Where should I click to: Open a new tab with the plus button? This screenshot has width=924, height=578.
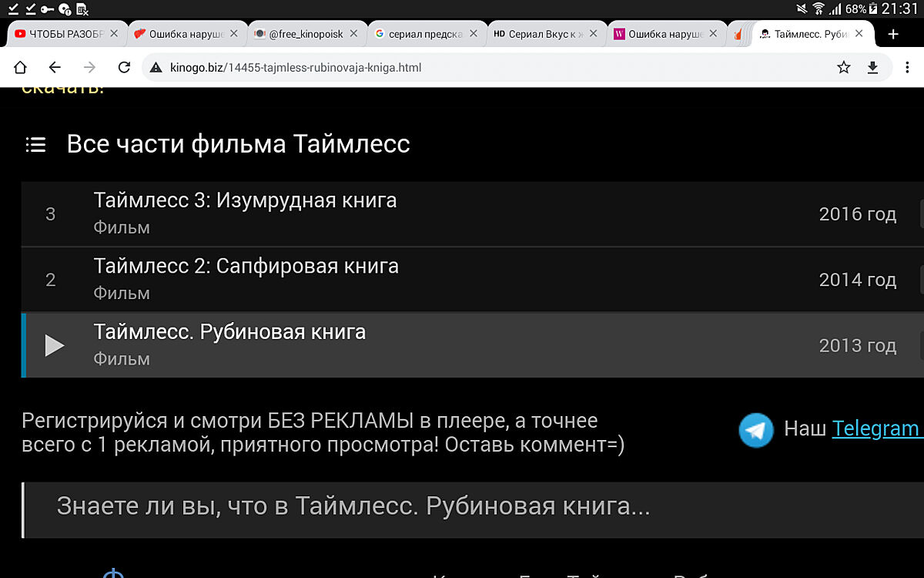(x=893, y=34)
